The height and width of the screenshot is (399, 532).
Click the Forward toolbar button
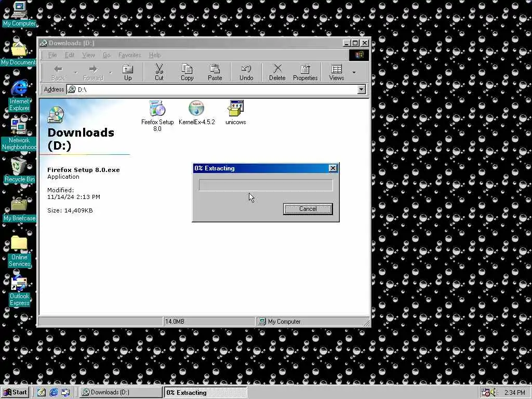click(x=93, y=73)
